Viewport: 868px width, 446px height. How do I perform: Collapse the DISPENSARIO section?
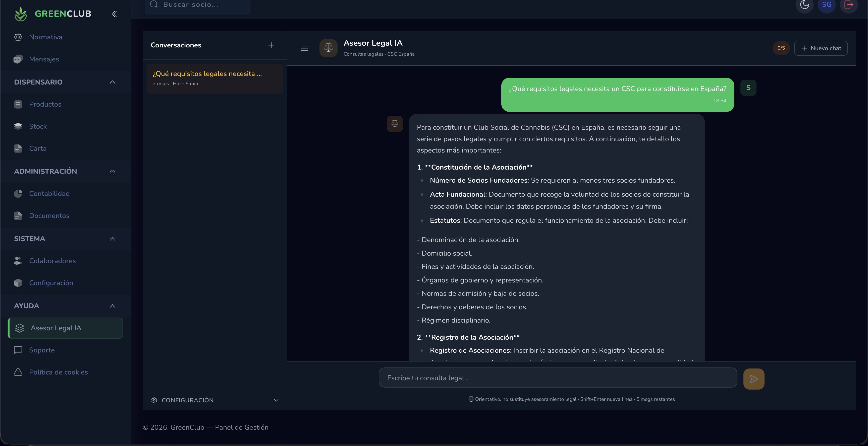click(112, 83)
